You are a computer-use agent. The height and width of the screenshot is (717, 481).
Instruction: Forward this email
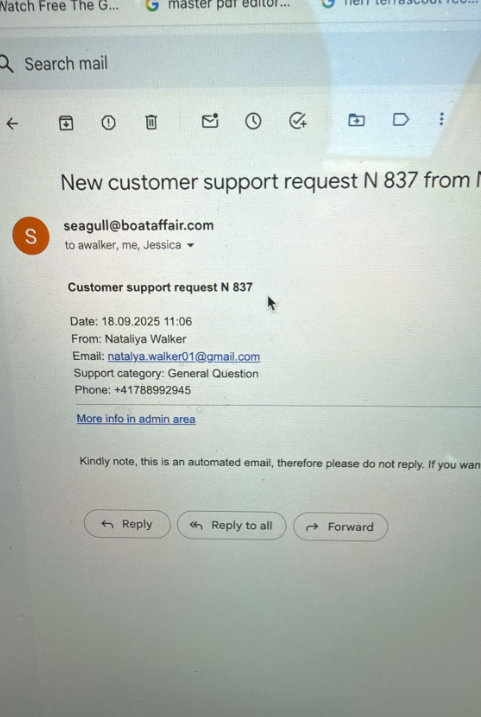(x=341, y=527)
